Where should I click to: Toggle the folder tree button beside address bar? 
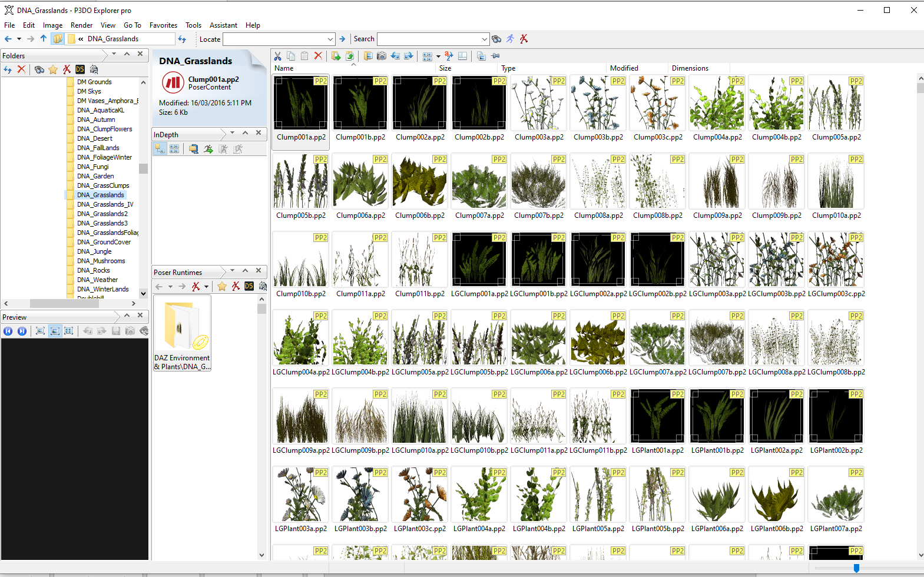pyautogui.click(x=57, y=39)
